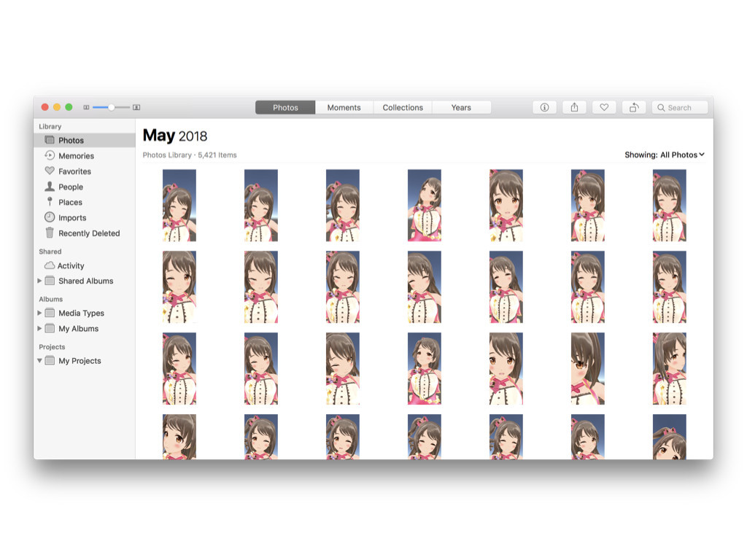Open Places in the sidebar
This screenshot has width=747, height=560.
click(x=71, y=203)
